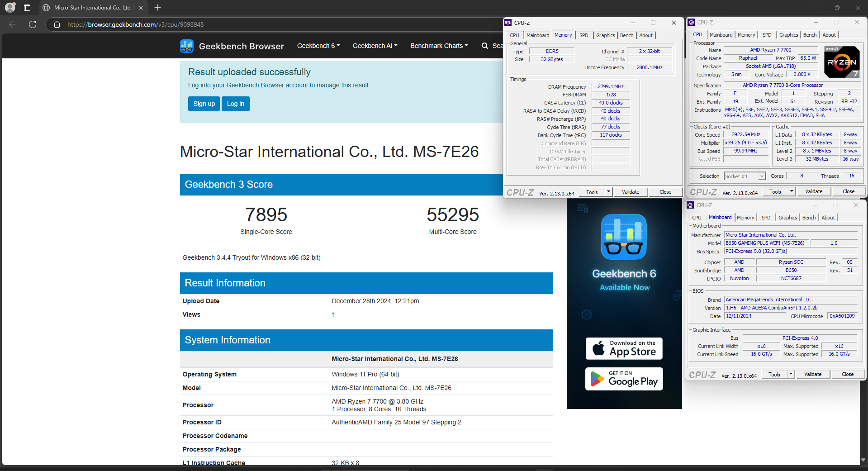Click Tools button in Memory CPU-Z window
This screenshot has height=471, width=868.
(x=592, y=192)
